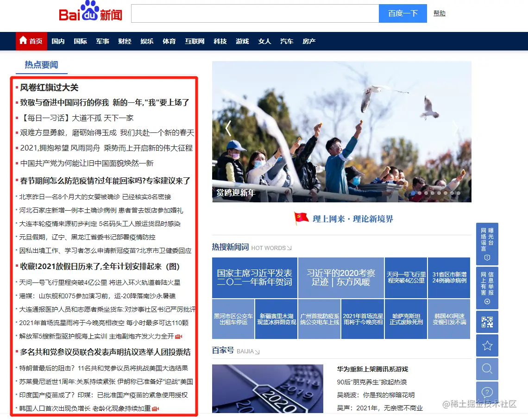
Task: Expand the BAIJIA arrow
Action: pyautogui.click(x=257, y=351)
